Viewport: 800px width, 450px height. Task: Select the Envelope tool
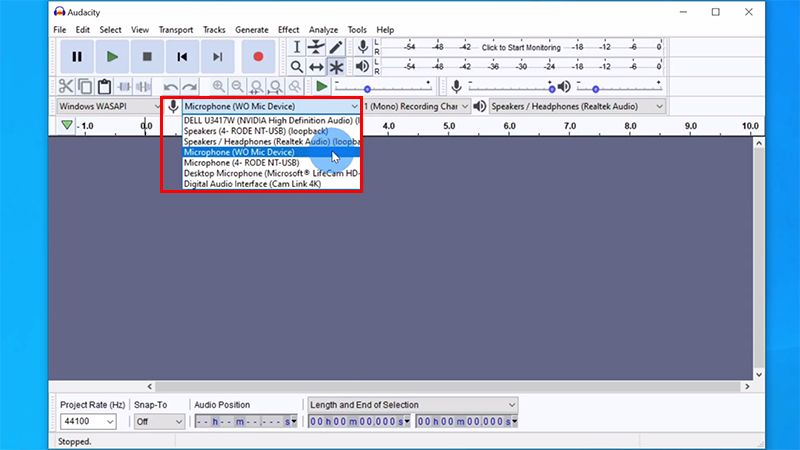click(x=316, y=47)
